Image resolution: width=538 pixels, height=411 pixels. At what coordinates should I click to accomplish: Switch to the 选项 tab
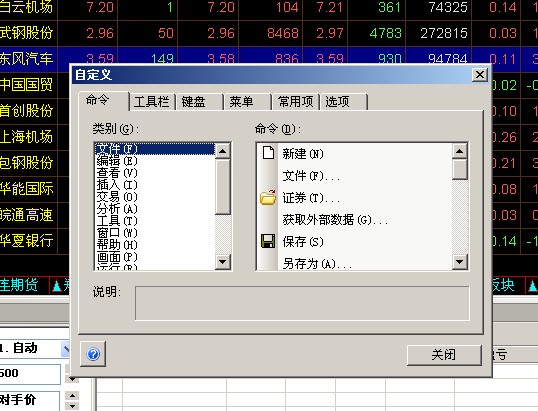343,102
